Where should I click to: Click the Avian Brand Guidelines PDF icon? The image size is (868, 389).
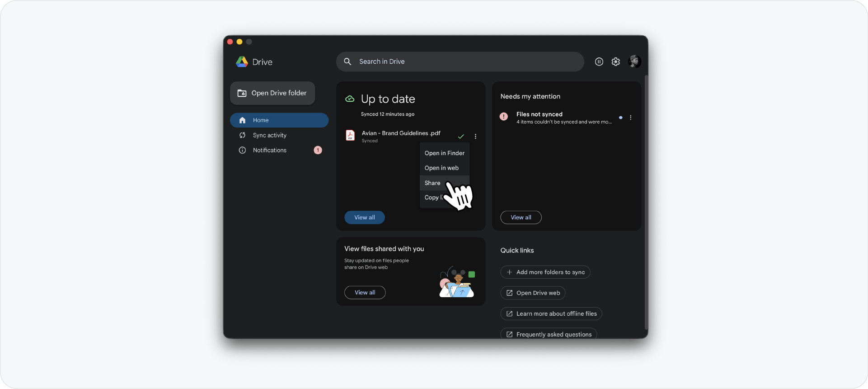click(x=350, y=135)
